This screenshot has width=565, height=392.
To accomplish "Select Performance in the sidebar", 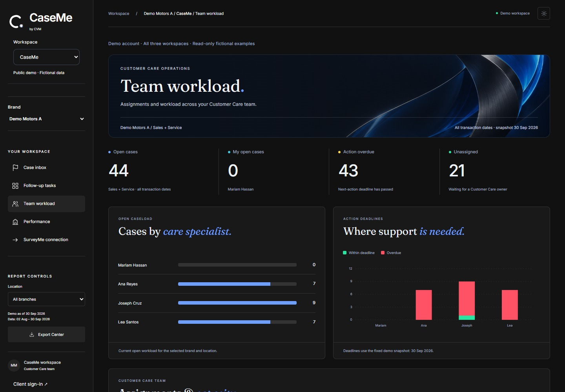I will pos(46,222).
